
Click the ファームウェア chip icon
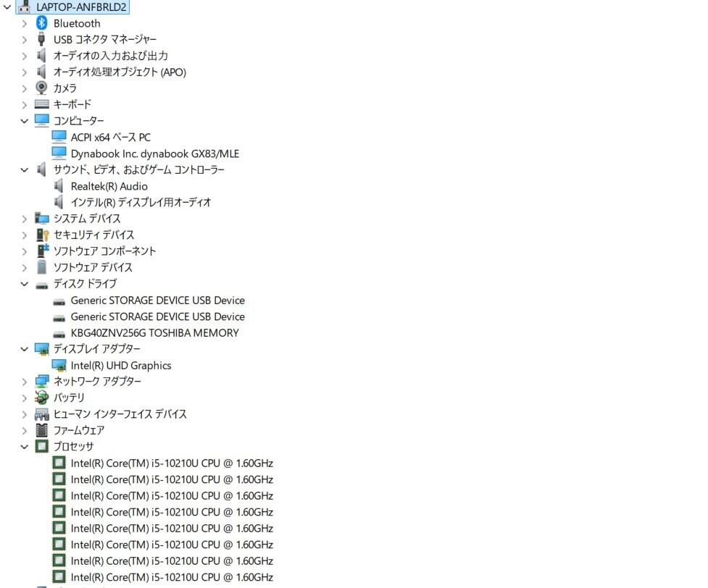point(41,430)
